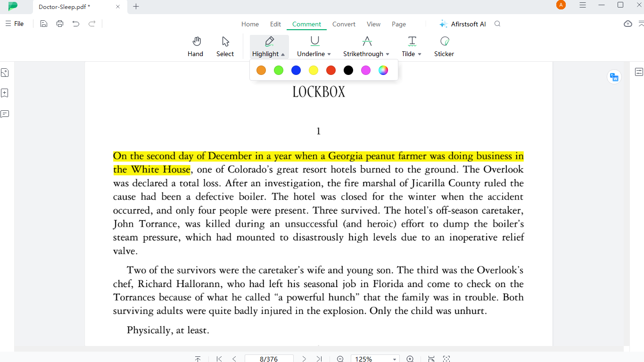This screenshot has width=644, height=362.
Task: Switch to the Comment tab
Action: (x=306, y=24)
